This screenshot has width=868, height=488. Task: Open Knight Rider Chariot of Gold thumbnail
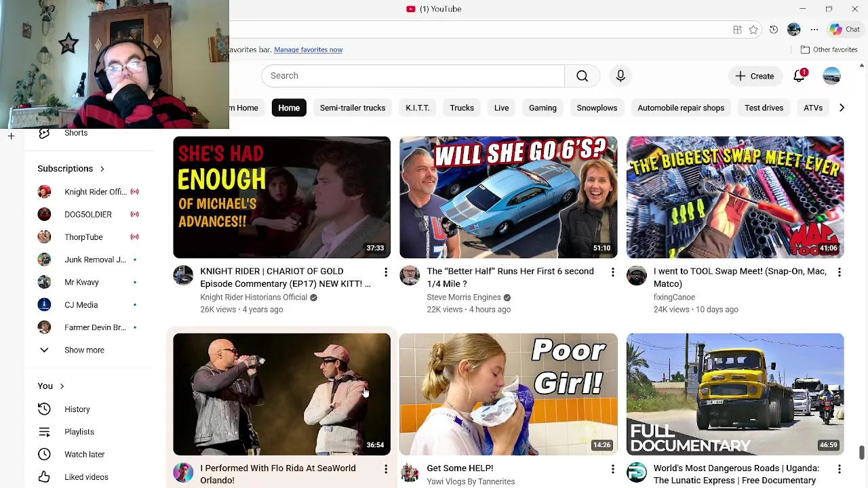(281, 197)
